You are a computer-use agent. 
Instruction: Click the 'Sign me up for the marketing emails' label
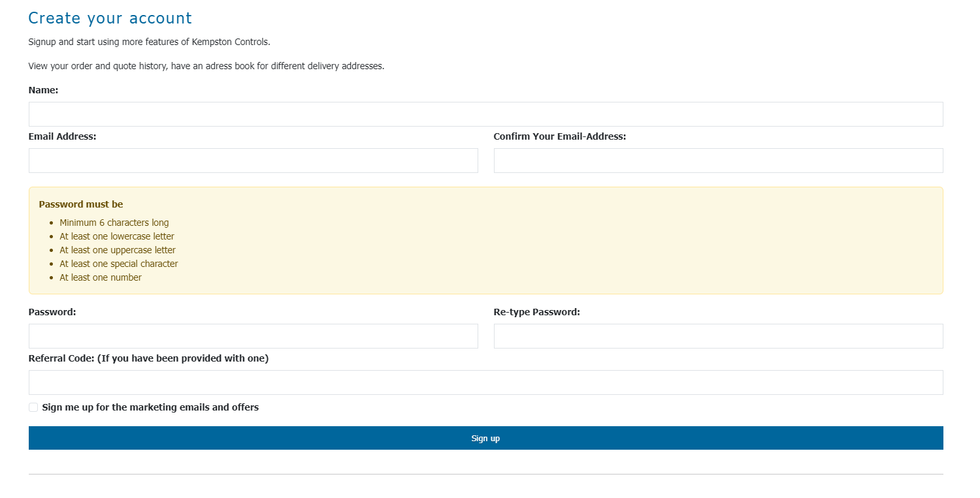150,407
